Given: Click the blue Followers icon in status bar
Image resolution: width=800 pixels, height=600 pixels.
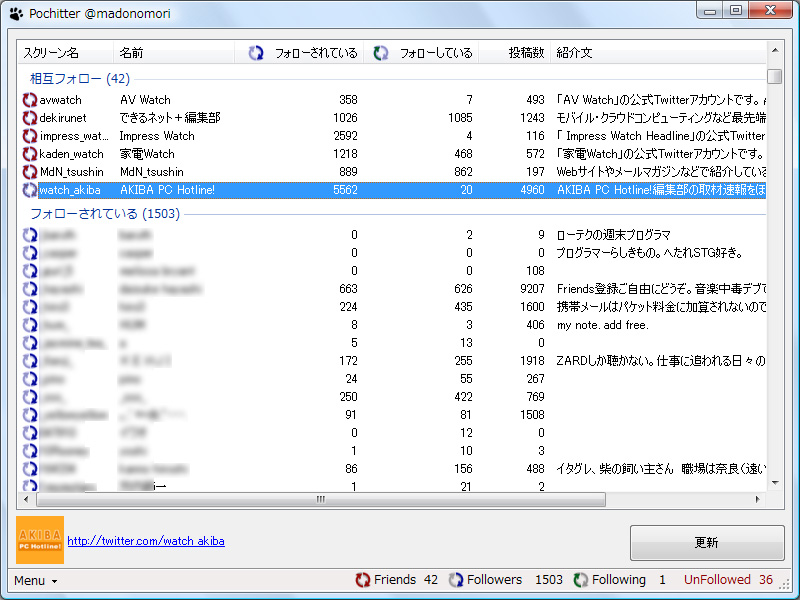Looking at the screenshot, I should 455,579.
